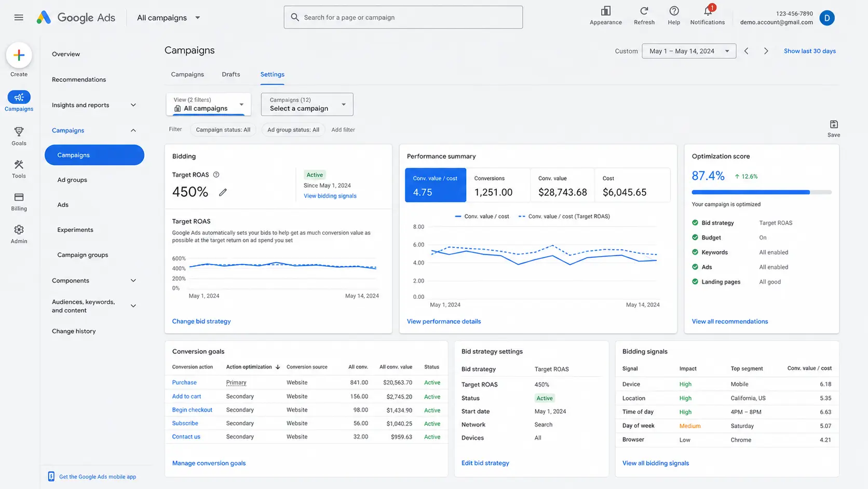Open the hamburger main menu
The image size is (868, 489).
point(19,18)
